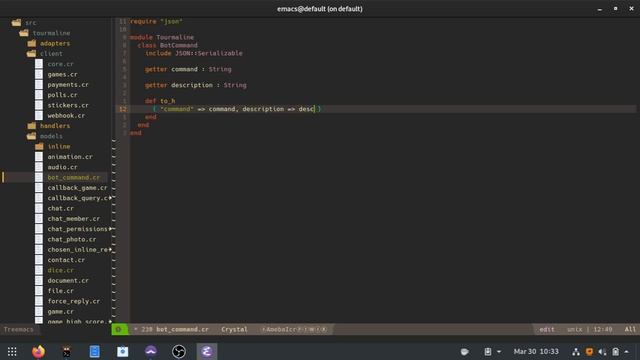Open dropdown arrow next to clipboard tray icon
Image resolution: width=640 pixels, height=360 pixels.
tap(499, 352)
